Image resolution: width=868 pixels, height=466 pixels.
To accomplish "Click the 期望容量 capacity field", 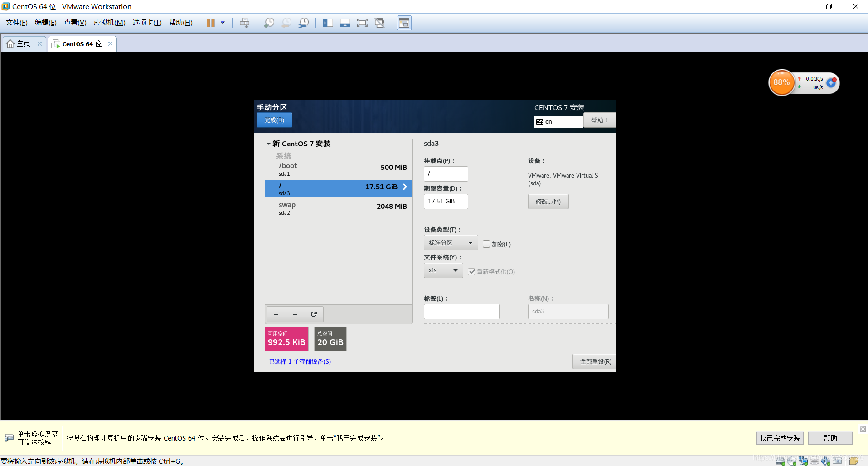I will (446, 201).
